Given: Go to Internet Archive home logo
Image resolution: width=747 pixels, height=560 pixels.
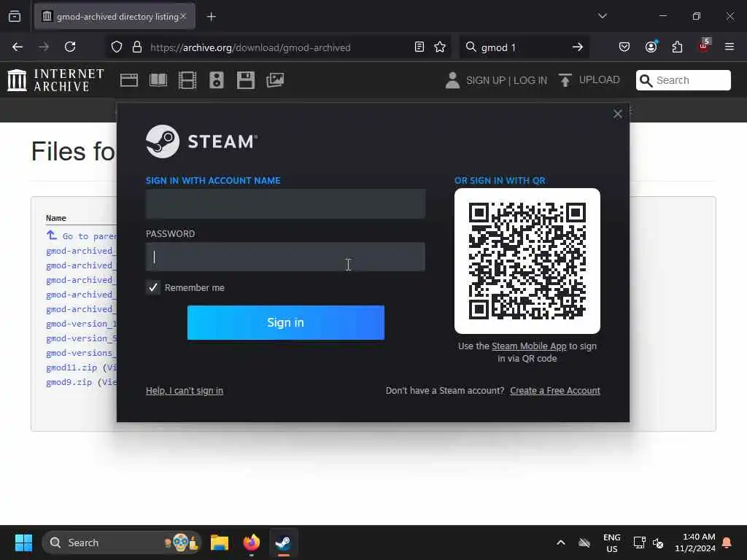Looking at the screenshot, I should pos(55,80).
